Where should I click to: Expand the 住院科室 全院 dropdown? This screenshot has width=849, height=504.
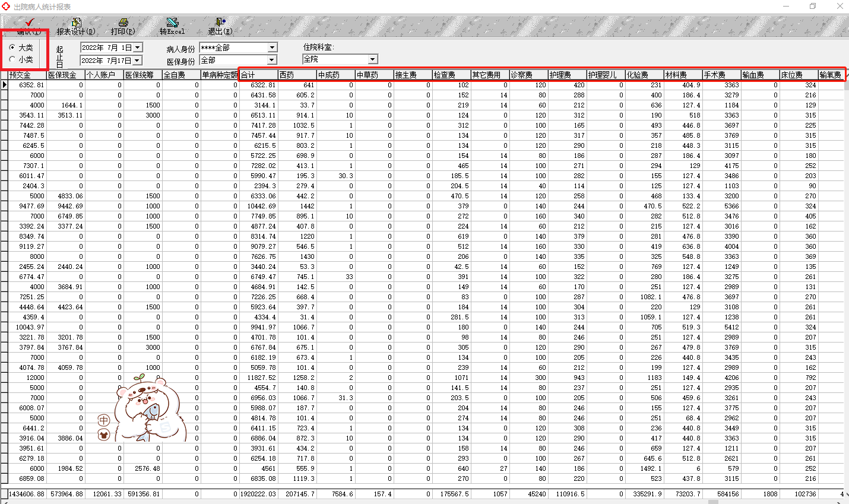pyautogui.click(x=372, y=59)
